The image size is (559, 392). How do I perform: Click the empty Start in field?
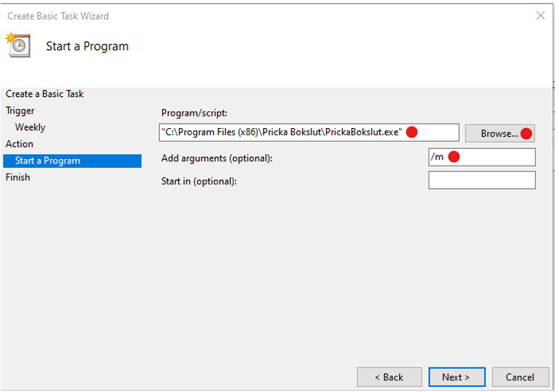click(482, 180)
